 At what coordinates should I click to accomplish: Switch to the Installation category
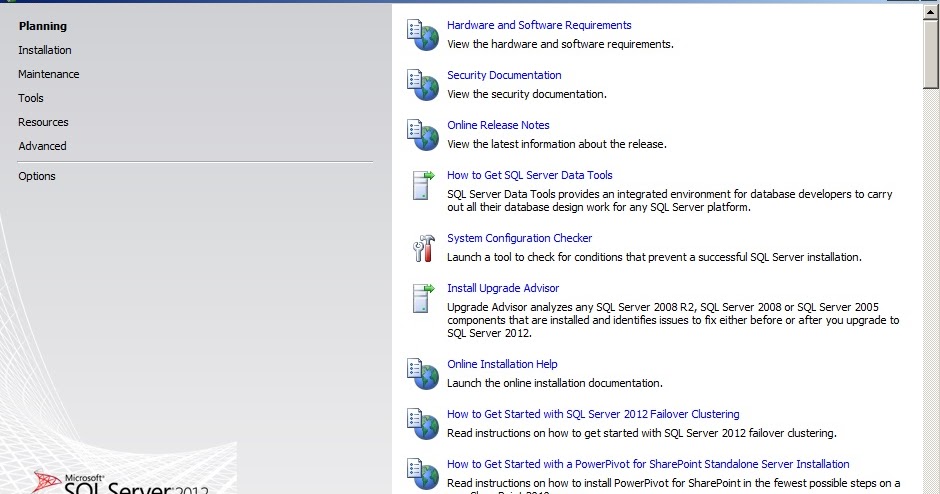pos(44,50)
